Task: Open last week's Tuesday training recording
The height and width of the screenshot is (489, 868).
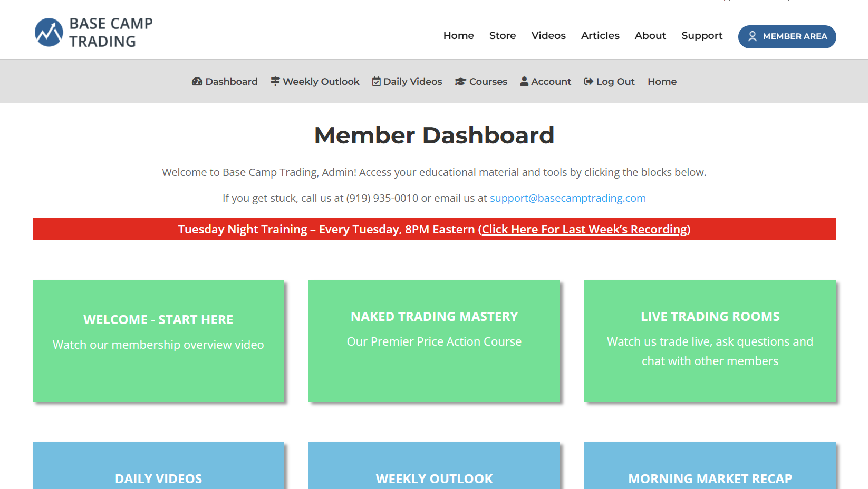Action: tap(584, 229)
